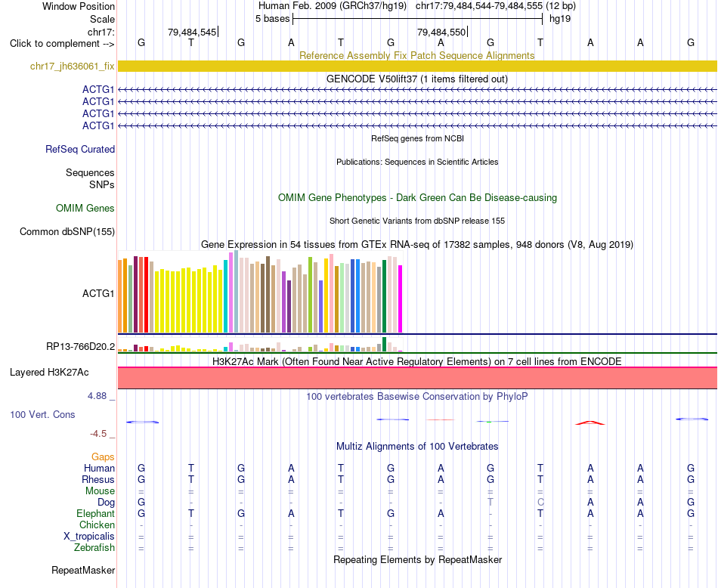
Task: Click the Multiz Alignments of 100 Vertebrates title
Action: 417,446
